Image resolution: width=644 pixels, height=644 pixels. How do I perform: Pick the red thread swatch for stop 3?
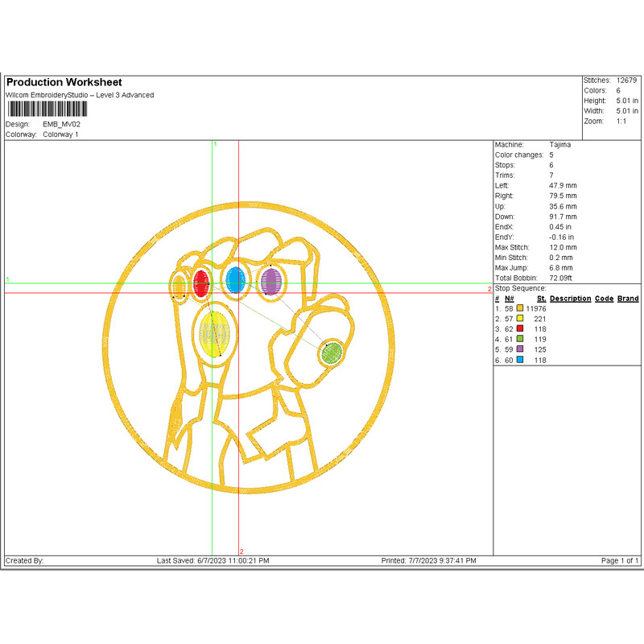point(520,329)
